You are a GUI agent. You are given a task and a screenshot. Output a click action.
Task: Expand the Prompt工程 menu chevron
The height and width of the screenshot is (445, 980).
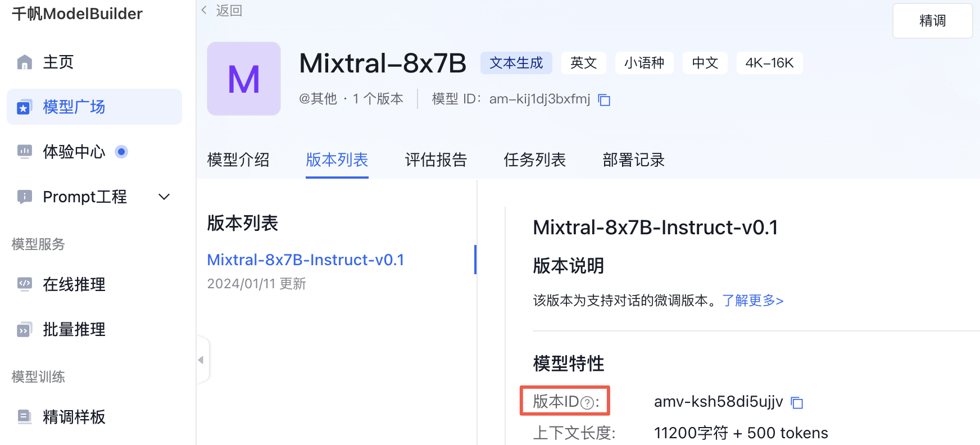164,197
